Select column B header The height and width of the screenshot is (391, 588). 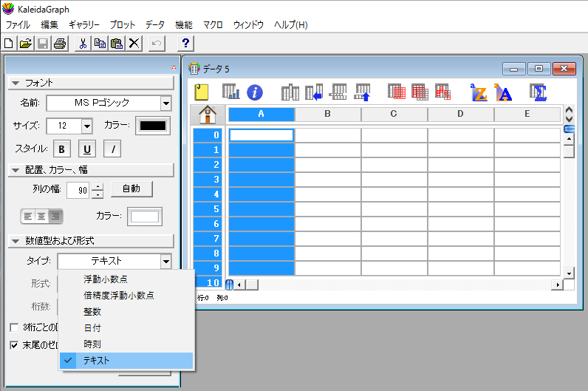[328, 114]
